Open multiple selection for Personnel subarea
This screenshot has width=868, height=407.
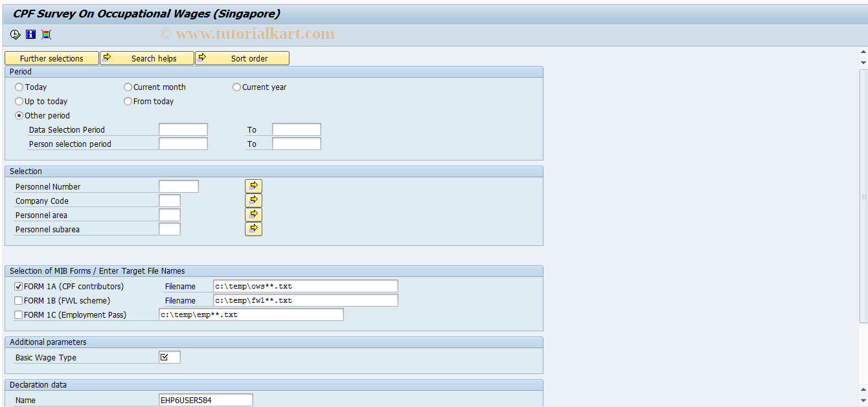[253, 228]
